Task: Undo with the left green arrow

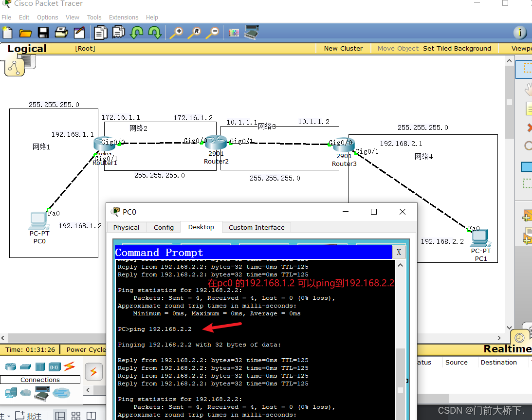Action: click(137, 33)
